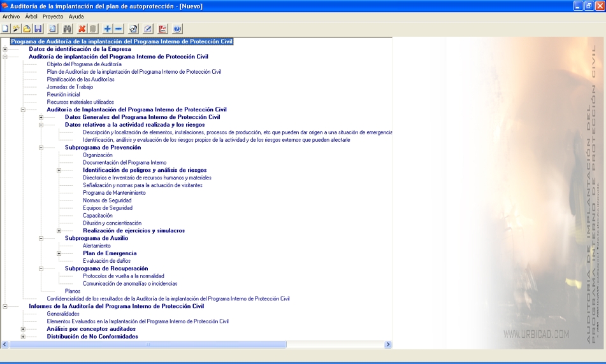Select Directorios e Inventario de recursos
The image size is (606, 364).
click(x=147, y=178)
